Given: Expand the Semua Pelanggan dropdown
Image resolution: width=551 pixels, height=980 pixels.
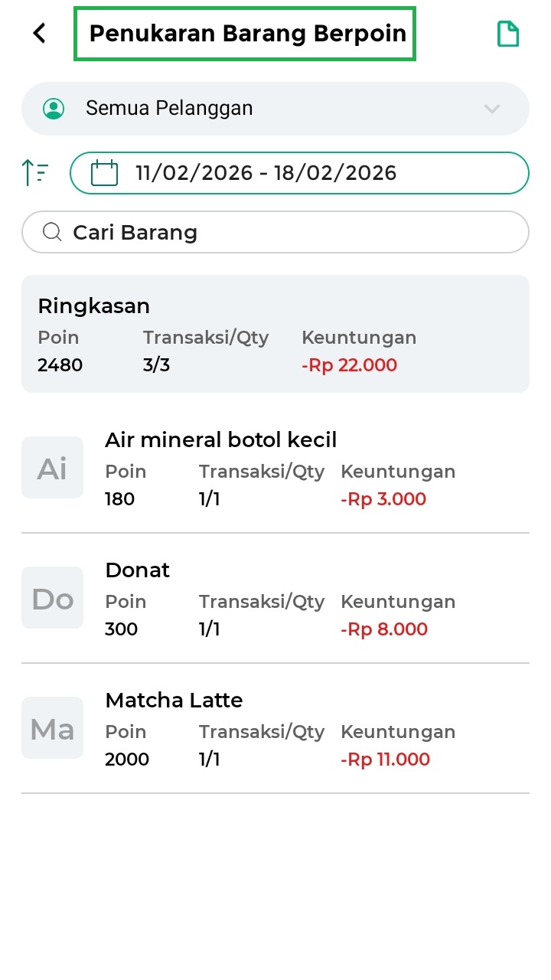Looking at the screenshot, I should (x=275, y=109).
